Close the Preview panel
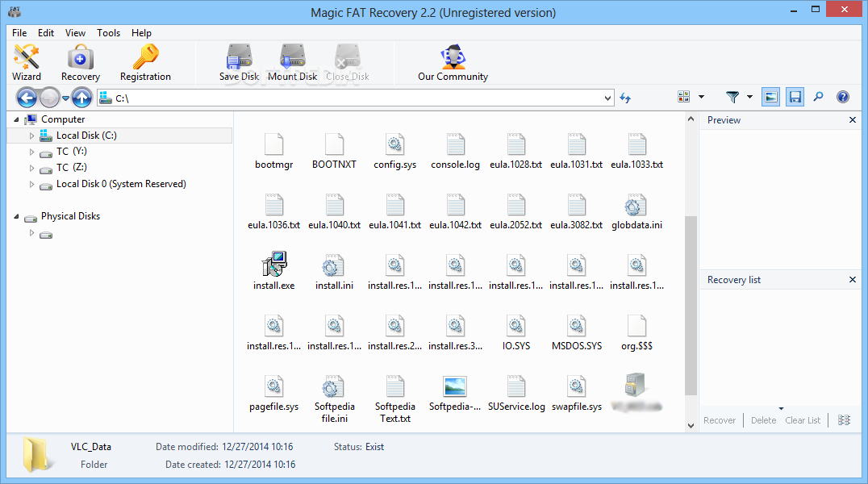 click(x=853, y=119)
